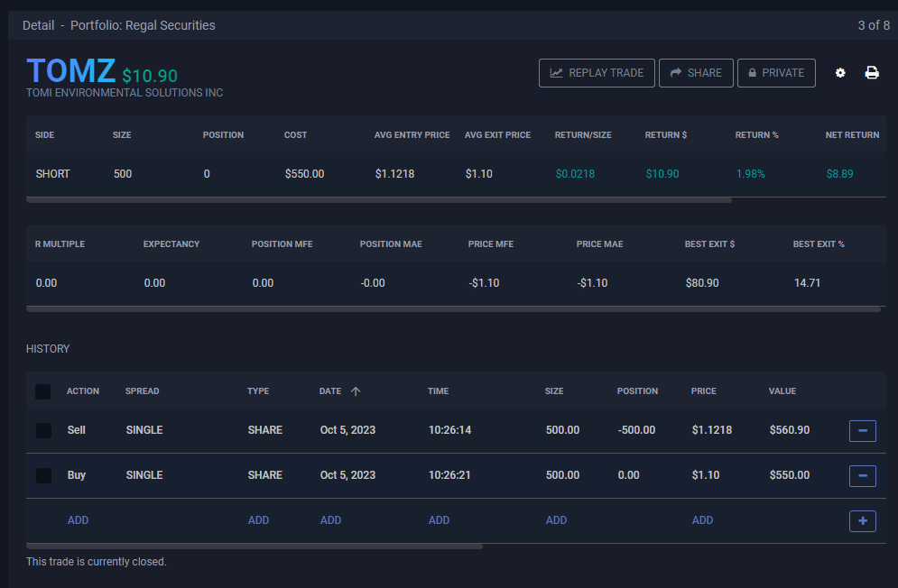Click the Date column sort arrow

(x=356, y=391)
